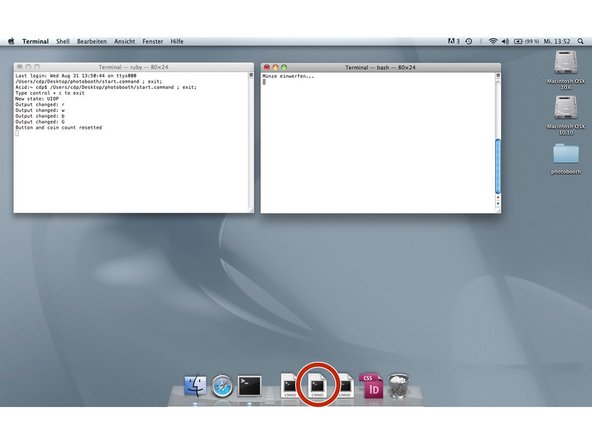Open the Bearbeiten menu
Screen dimensions: 592x444
92,42
